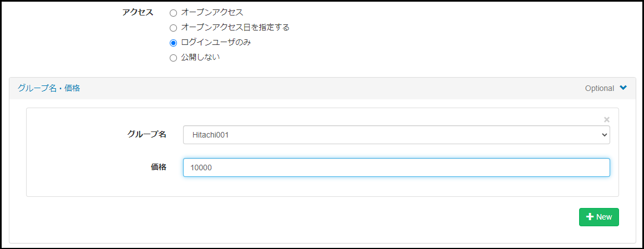Image resolution: width=644 pixels, height=249 pixels.
Task: Click the selected ログインユーザのみ radio button
Action: pos(173,43)
